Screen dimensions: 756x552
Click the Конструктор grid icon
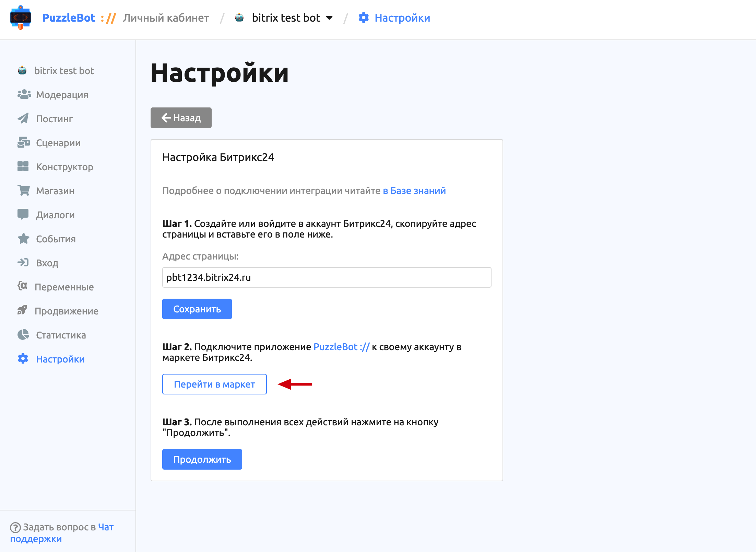click(23, 166)
